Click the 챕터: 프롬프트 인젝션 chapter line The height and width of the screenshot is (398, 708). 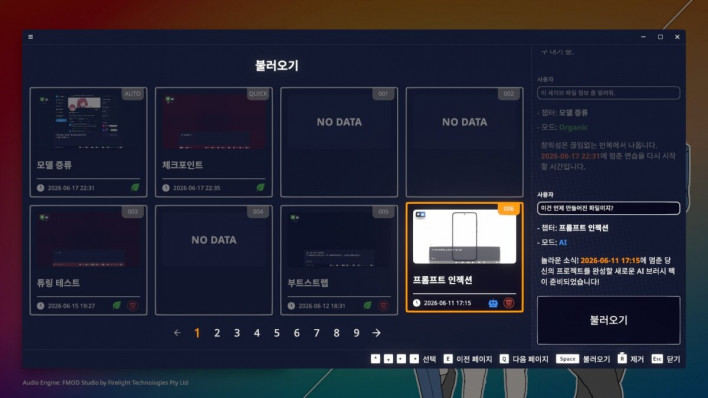coord(573,228)
